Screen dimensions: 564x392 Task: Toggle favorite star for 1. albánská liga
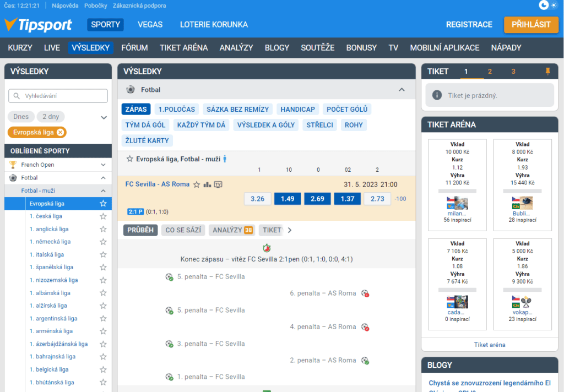[x=103, y=293]
